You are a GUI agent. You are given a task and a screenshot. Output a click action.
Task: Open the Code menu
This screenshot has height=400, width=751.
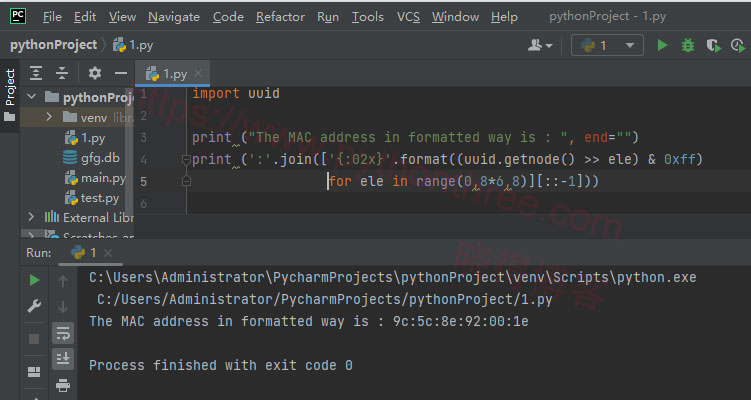228,17
